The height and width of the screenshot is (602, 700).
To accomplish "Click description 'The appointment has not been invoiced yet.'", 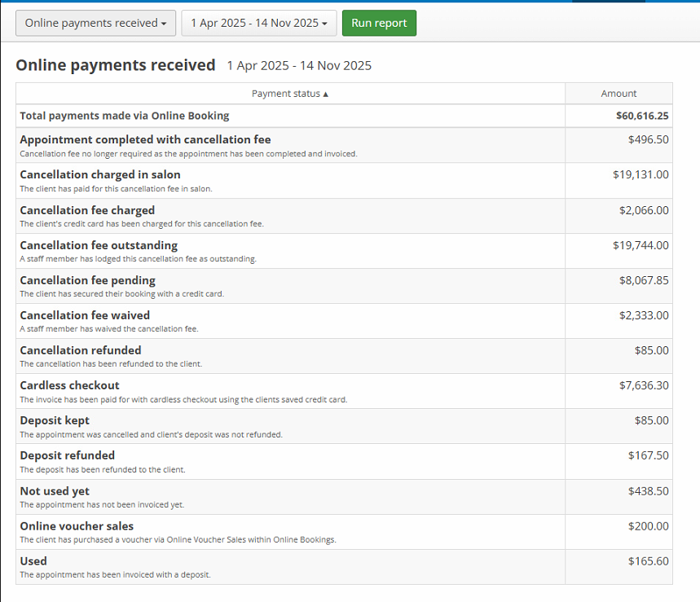I will pos(102,505).
